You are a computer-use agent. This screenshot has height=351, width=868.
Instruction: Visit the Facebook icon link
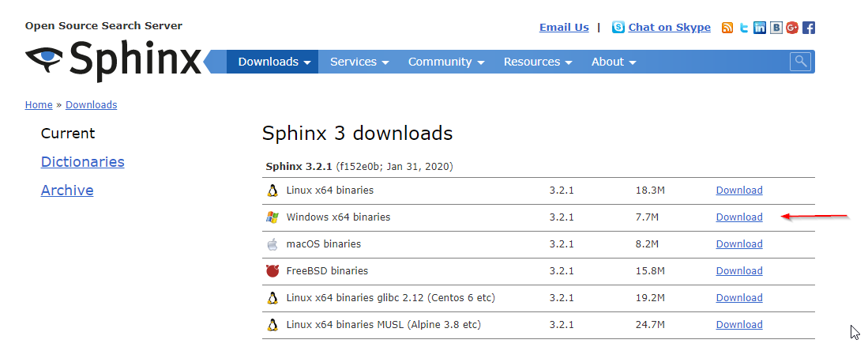click(809, 28)
